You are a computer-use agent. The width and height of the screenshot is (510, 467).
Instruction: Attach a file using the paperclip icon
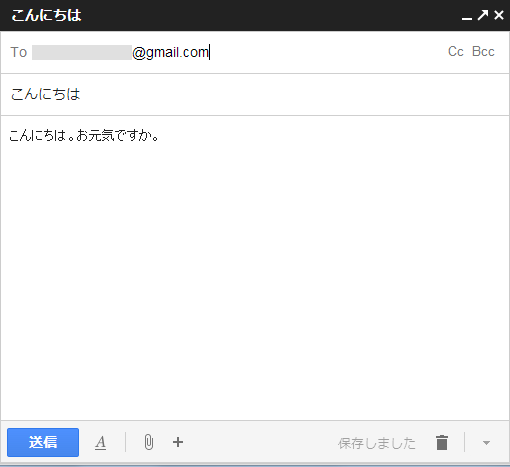coord(149,443)
